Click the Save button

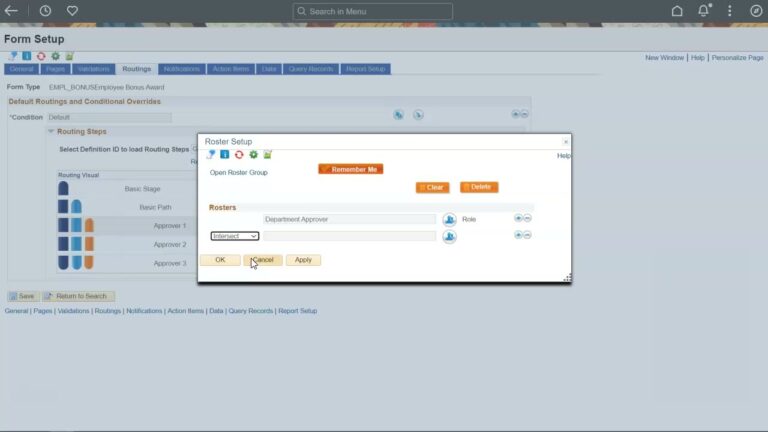pyautogui.click(x=23, y=296)
